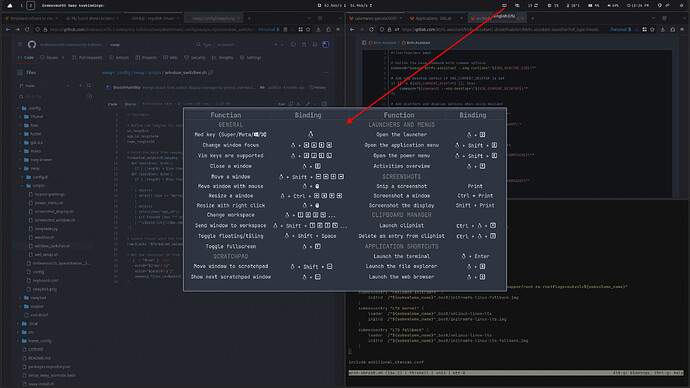Viewport: 690px width, 388px height.
Task: Open the Pull requests tab
Action: point(87,58)
